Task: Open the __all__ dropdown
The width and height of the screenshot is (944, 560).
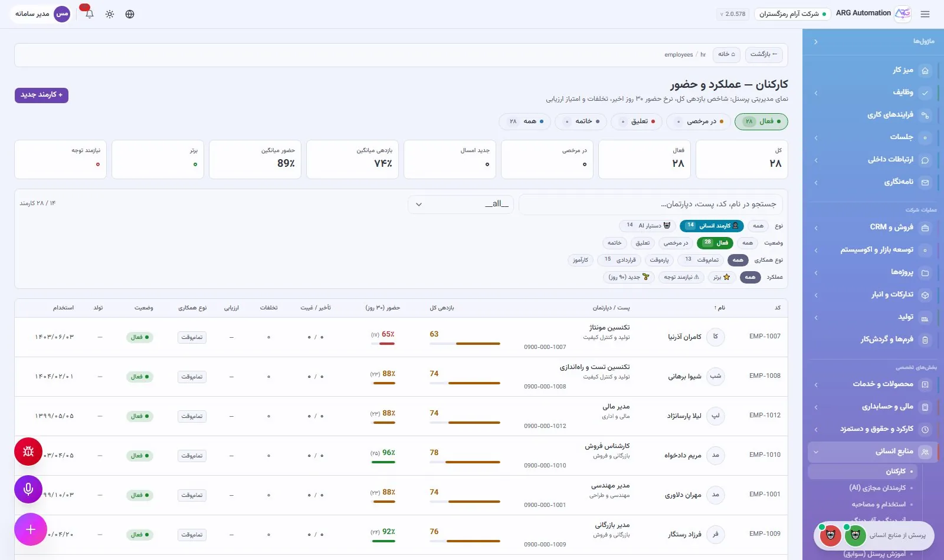Action: 461,205
